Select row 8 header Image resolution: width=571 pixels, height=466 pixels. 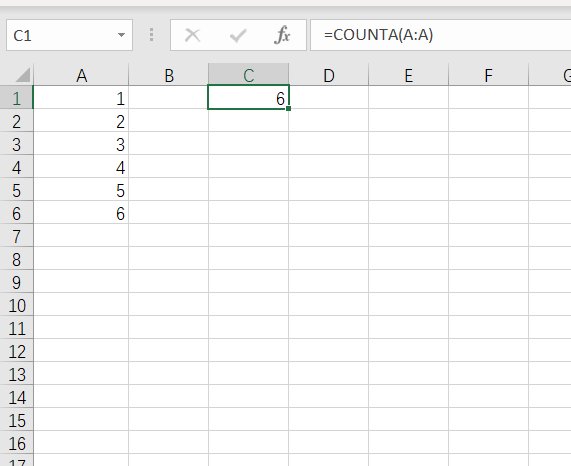coord(16,258)
